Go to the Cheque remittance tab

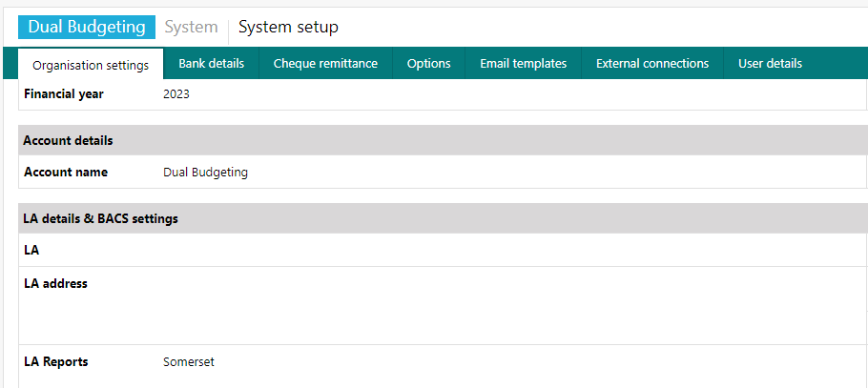(x=325, y=64)
